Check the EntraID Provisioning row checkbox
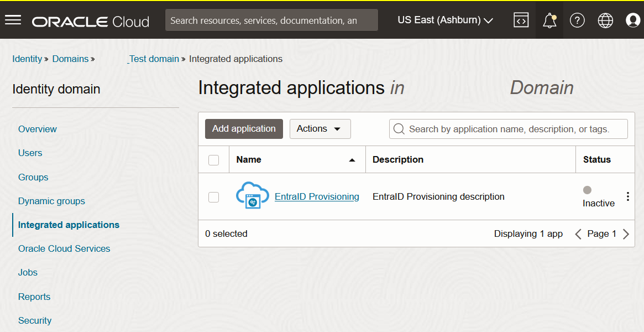Image resolution: width=644 pixels, height=332 pixels. [213, 197]
